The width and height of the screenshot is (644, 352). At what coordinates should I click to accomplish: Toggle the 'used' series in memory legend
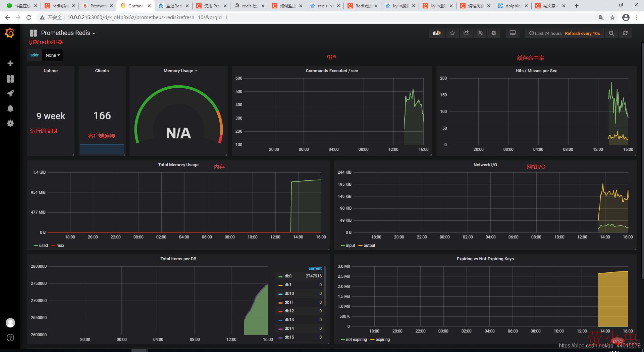(43, 246)
